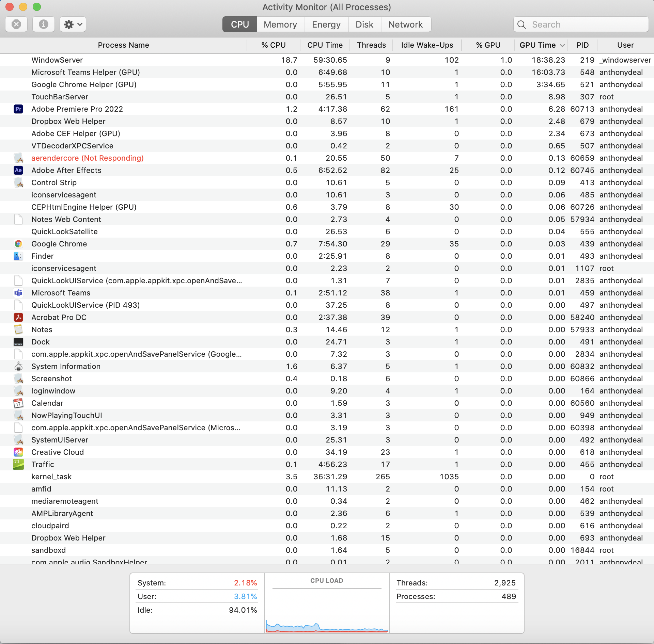This screenshot has width=654, height=644.
Task: Click the CPU tab
Action: coord(238,24)
